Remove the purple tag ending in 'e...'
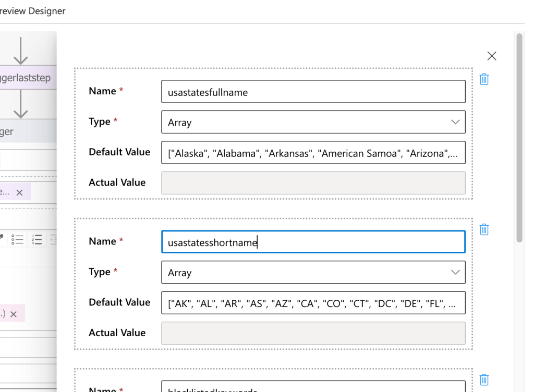Image resolution: width=534 pixels, height=392 pixels. 19,192
